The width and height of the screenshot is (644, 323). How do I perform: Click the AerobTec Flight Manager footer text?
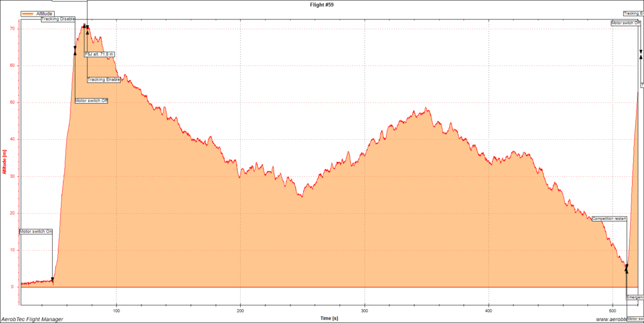[31, 319]
